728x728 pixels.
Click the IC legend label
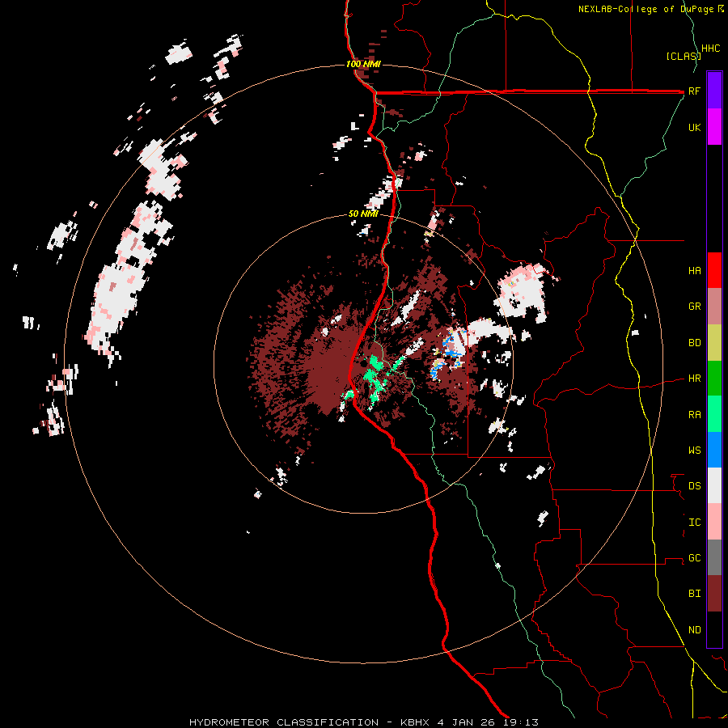[x=694, y=523]
